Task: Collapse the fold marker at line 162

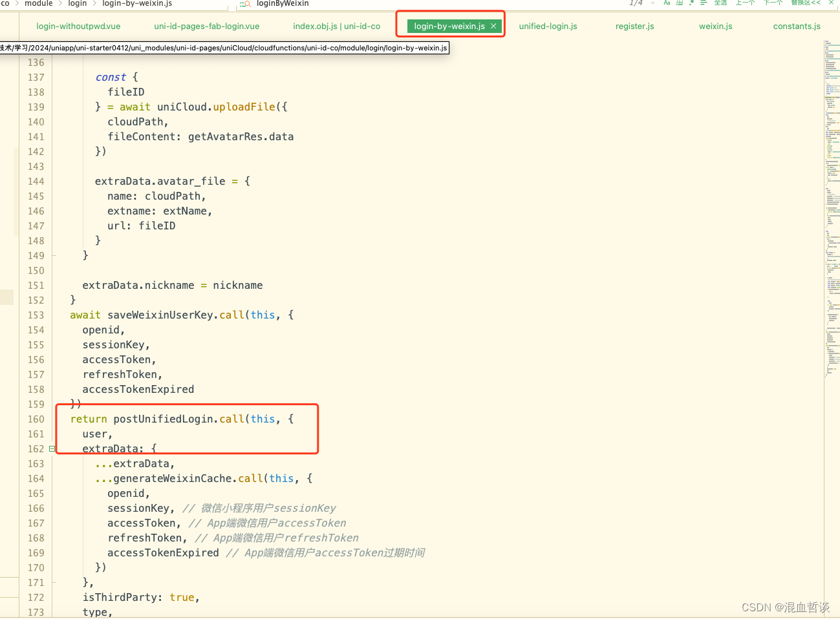Action: pos(52,448)
